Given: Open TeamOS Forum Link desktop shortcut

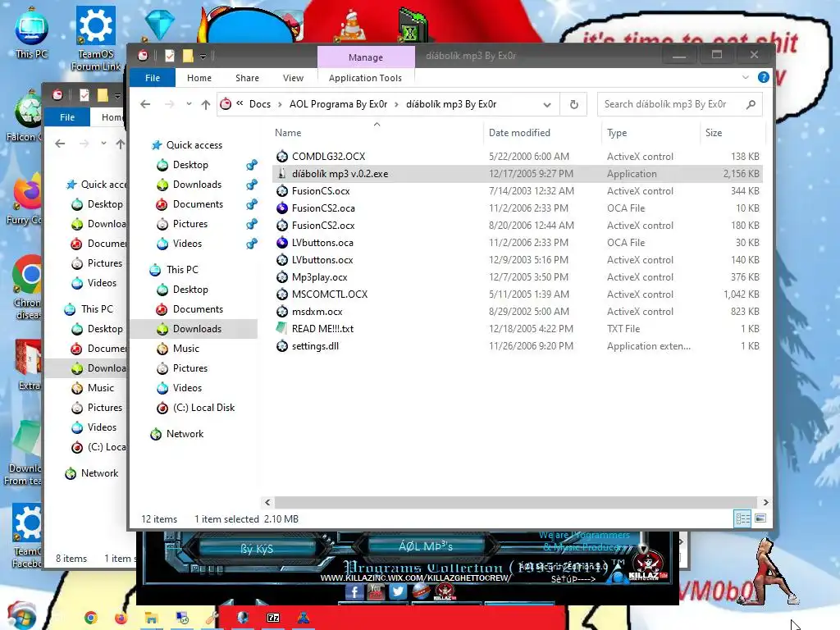Looking at the screenshot, I should click(96, 38).
